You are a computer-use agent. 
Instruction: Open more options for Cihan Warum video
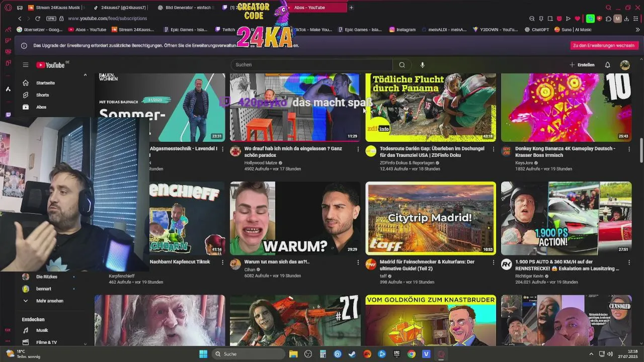pyautogui.click(x=358, y=262)
